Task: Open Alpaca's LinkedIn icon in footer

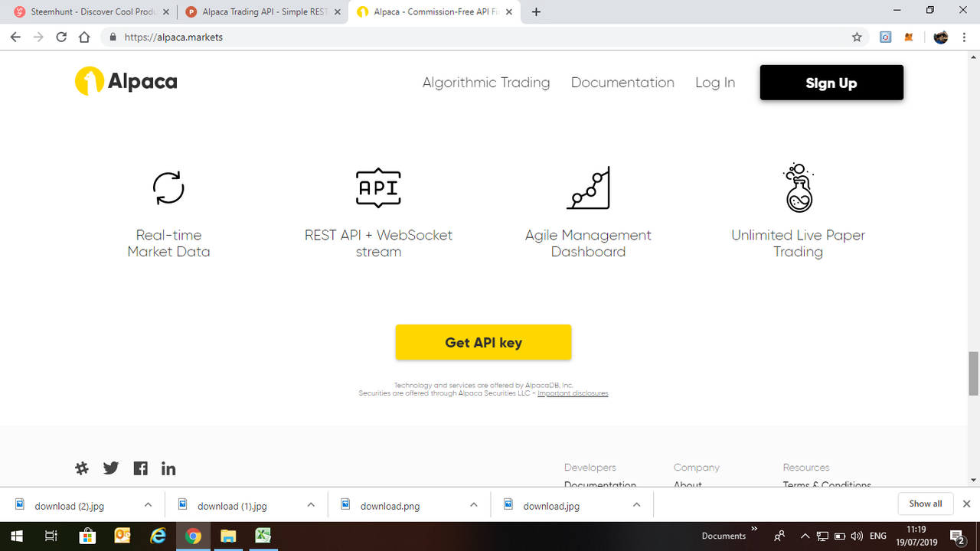Action: [x=168, y=468]
